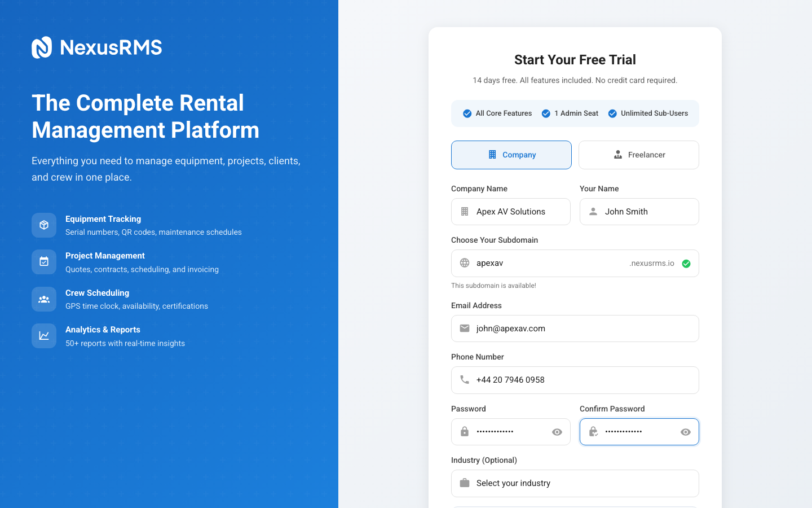Reveal the Confirm Password text
Viewport: 812px width, 508px height.
click(x=685, y=431)
